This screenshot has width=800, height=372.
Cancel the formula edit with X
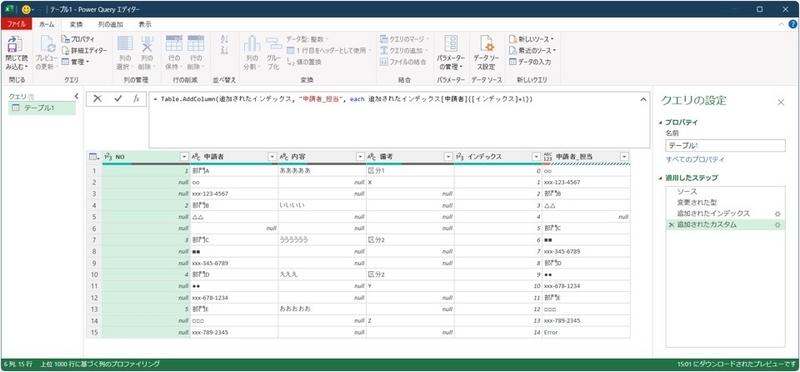(x=97, y=99)
